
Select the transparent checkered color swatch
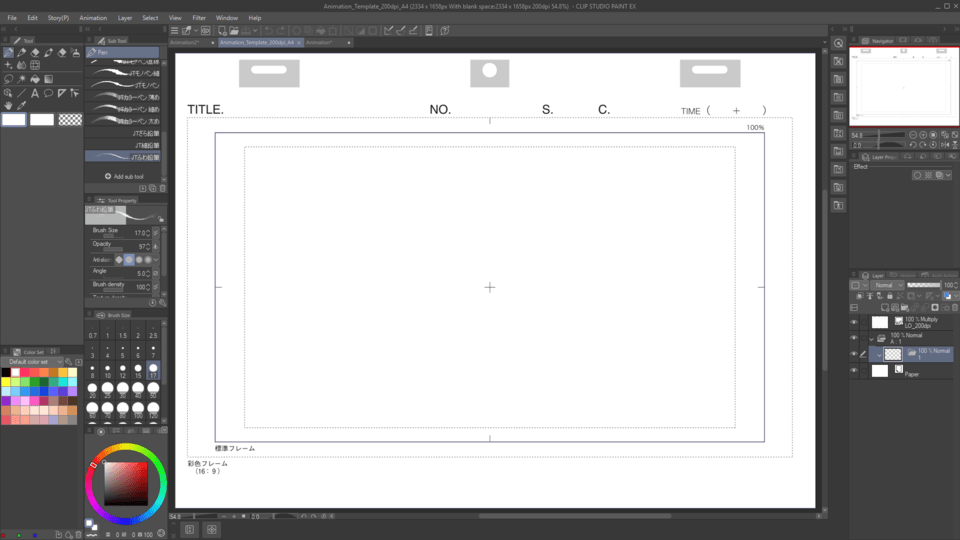(x=70, y=120)
